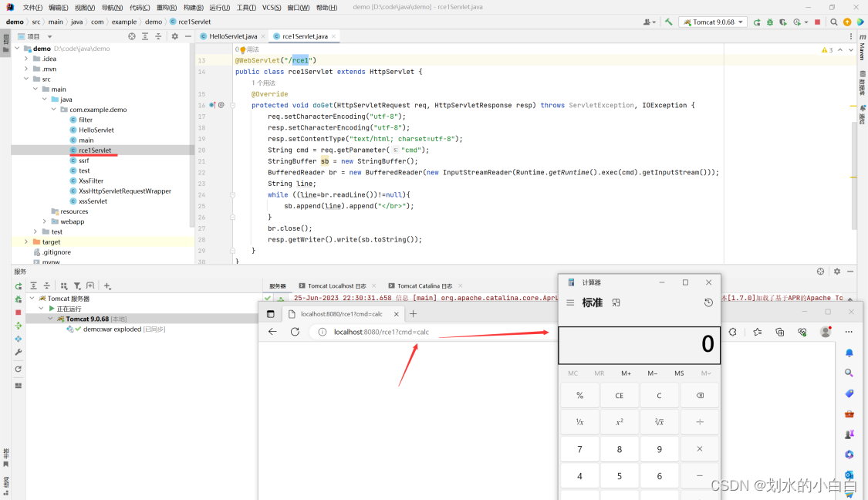Open the user account dropdown in toolbar

click(650, 22)
